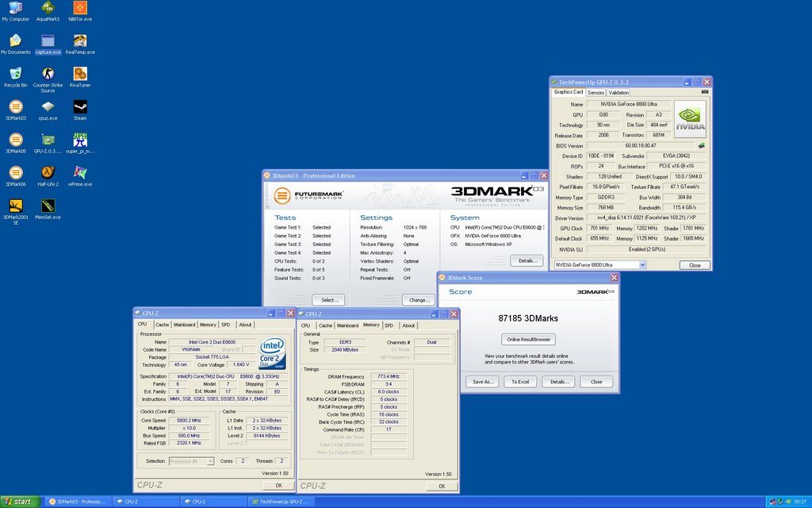Open the My Documents desktop icon

point(16,44)
